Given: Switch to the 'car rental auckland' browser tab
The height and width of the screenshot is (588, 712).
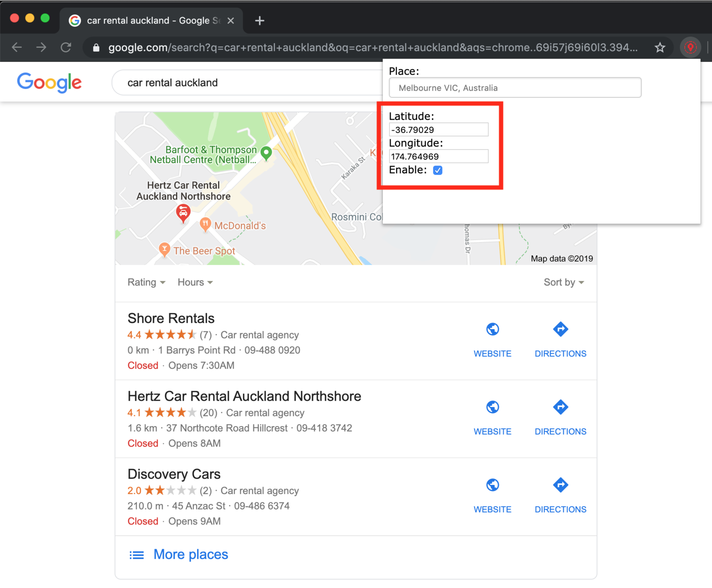Looking at the screenshot, I should [x=151, y=20].
